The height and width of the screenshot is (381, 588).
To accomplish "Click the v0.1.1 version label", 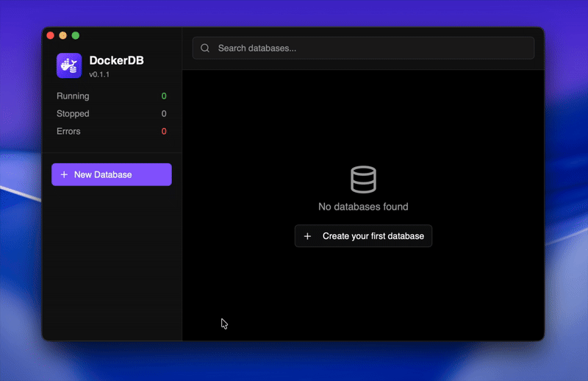I will point(99,74).
